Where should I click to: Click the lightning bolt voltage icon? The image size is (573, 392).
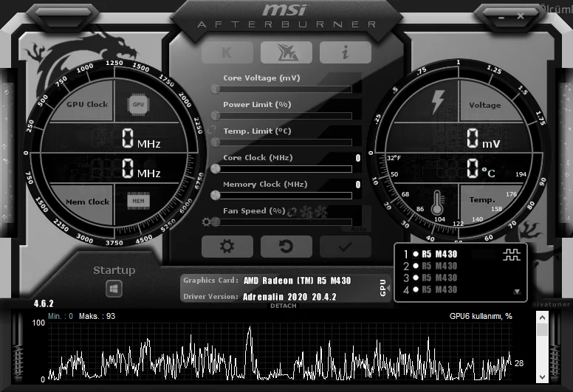coord(438,102)
